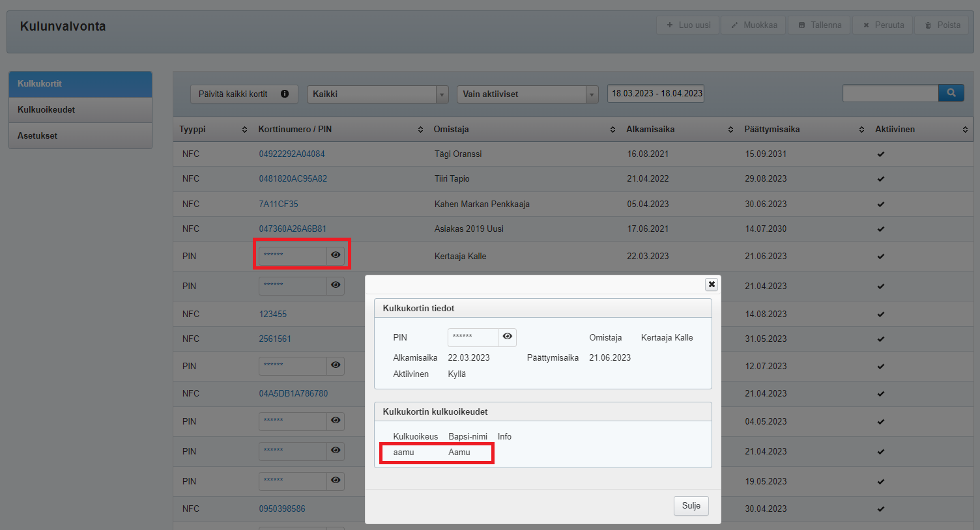The width and height of the screenshot is (980, 530).
Task: Open the date range picker field
Action: click(656, 94)
